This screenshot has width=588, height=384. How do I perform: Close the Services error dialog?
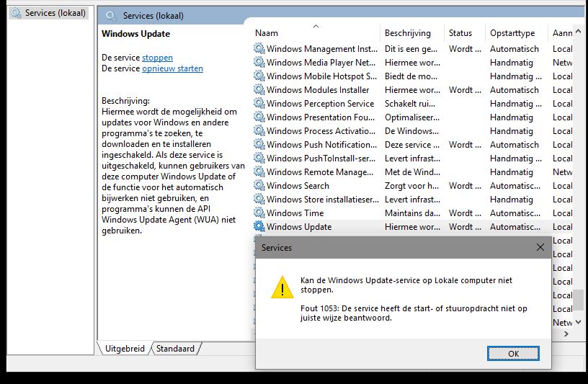point(540,248)
